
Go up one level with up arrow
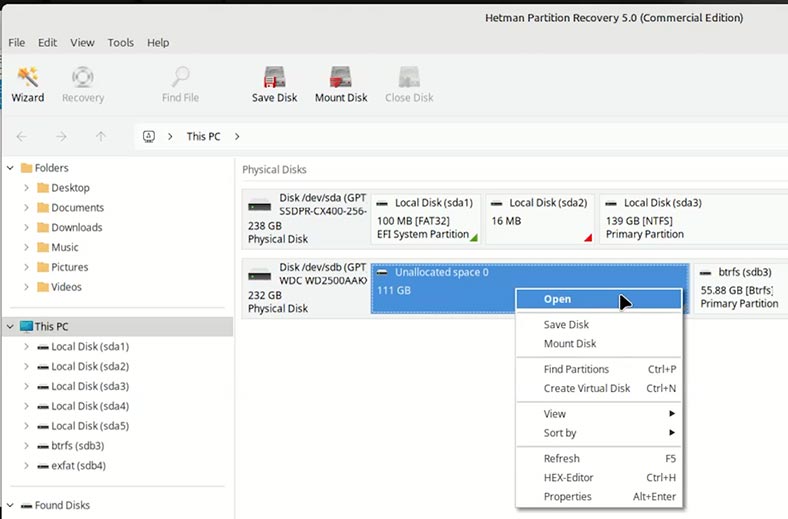click(x=101, y=136)
